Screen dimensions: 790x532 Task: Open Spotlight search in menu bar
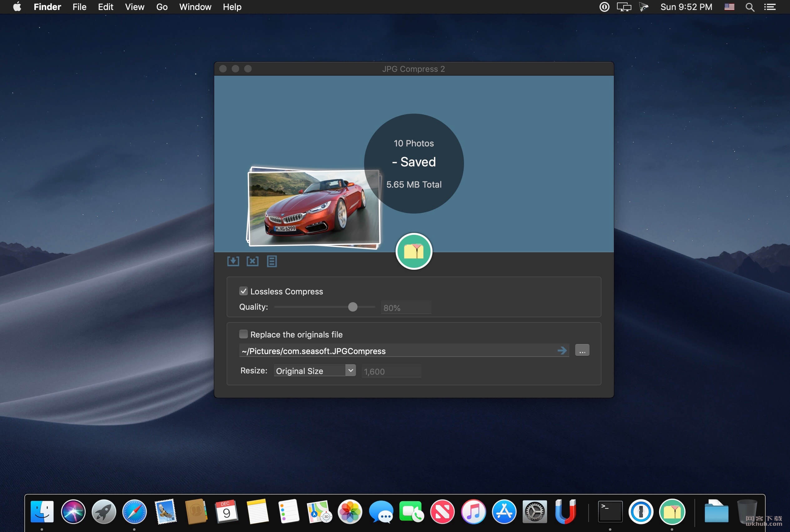coord(750,7)
